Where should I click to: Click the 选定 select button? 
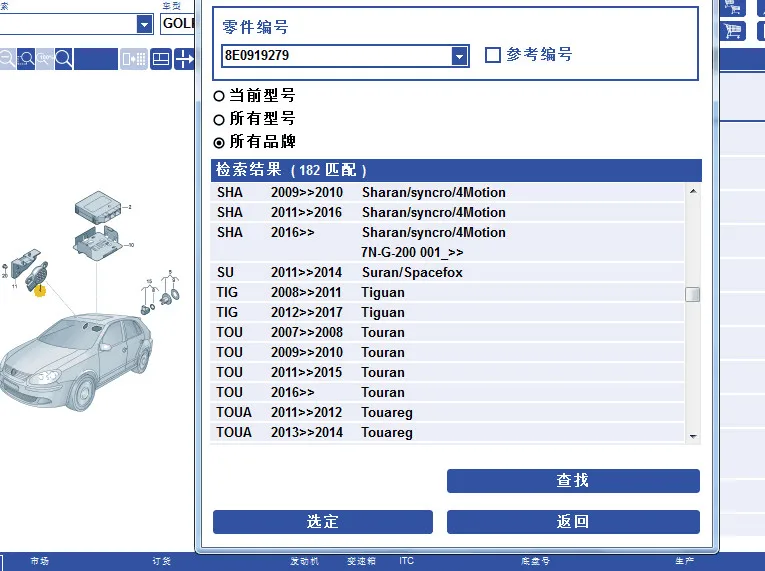pos(322,522)
